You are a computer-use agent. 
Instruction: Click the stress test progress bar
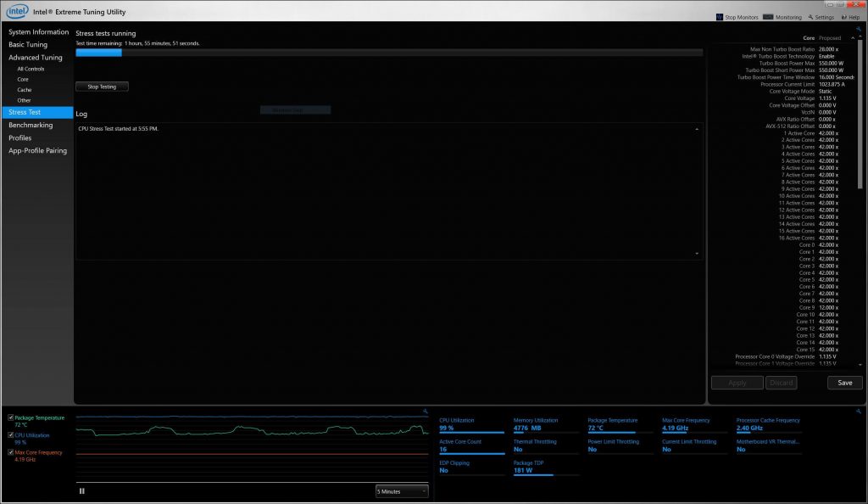click(x=388, y=53)
